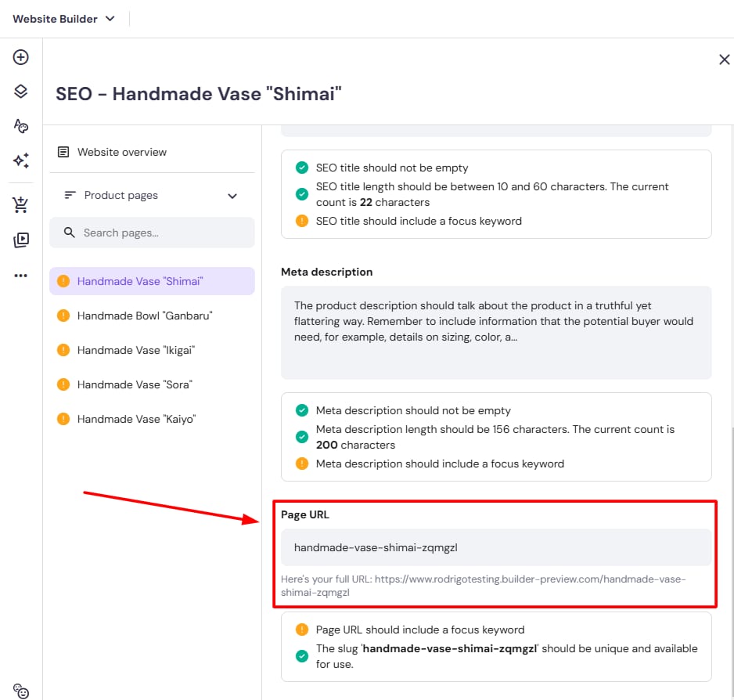Screen dimensions: 734x700
Task: Click the Search pages input field
Action: point(160,233)
